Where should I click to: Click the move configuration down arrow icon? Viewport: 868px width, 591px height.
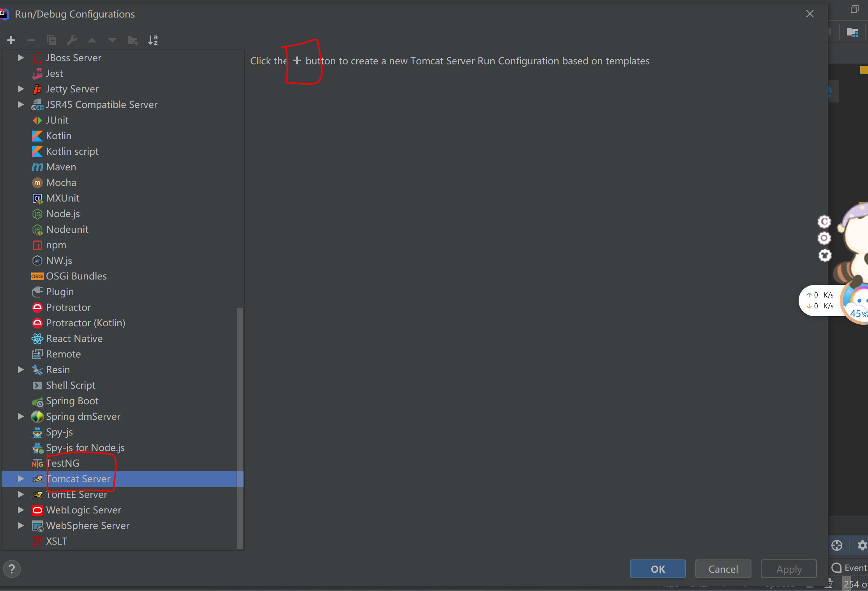tap(112, 40)
